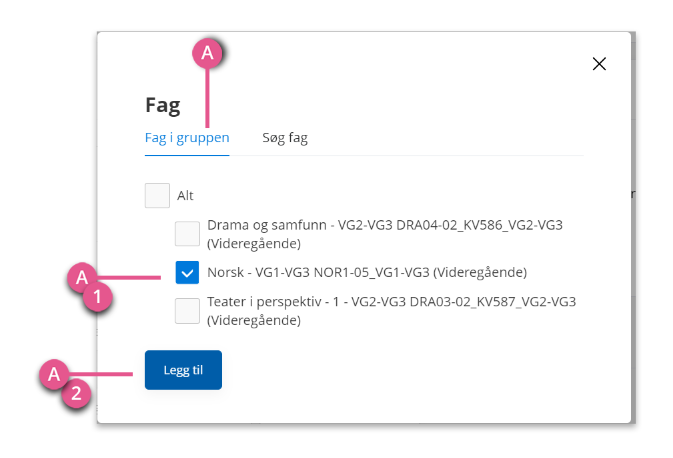Click pink A marker above Fag i gruppen
This screenshot has width=673, height=458.
(207, 53)
